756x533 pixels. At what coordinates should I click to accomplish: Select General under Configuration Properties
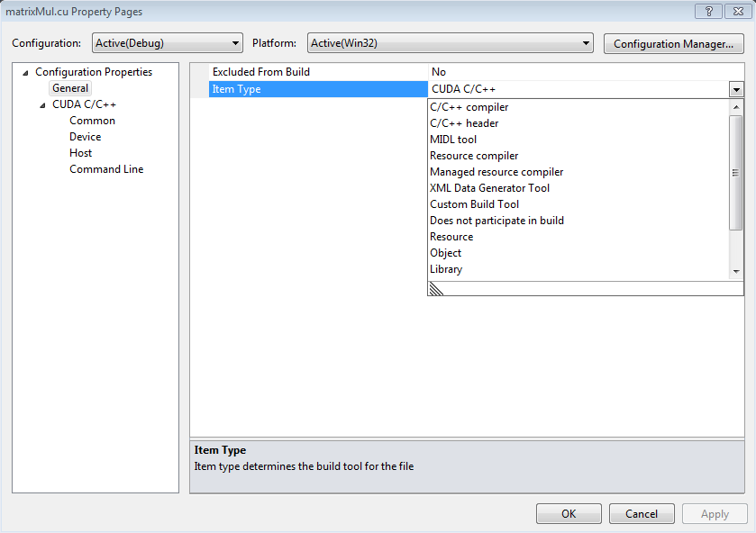pos(69,87)
